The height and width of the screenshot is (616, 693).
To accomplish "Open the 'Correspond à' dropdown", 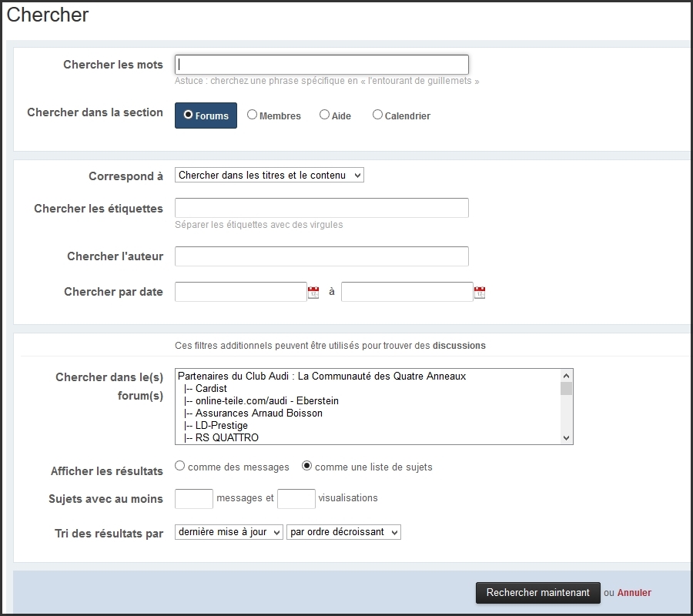I will click(269, 175).
